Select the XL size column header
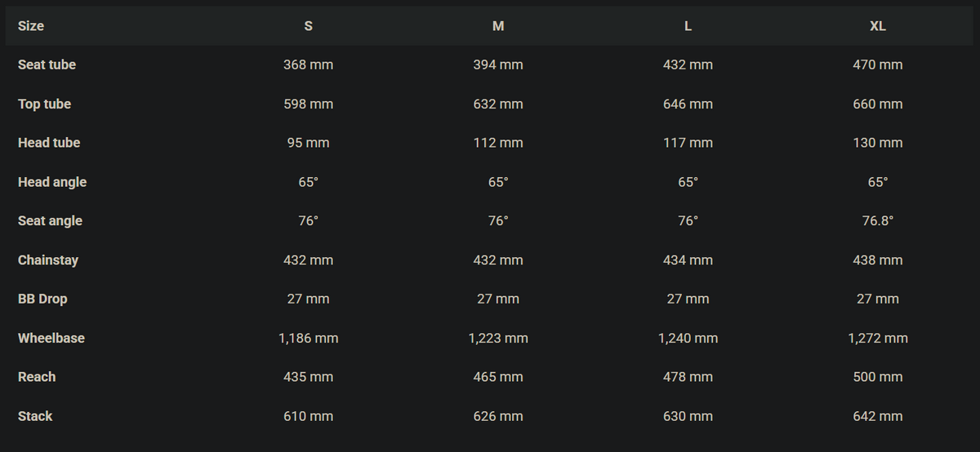 (x=878, y=26)
